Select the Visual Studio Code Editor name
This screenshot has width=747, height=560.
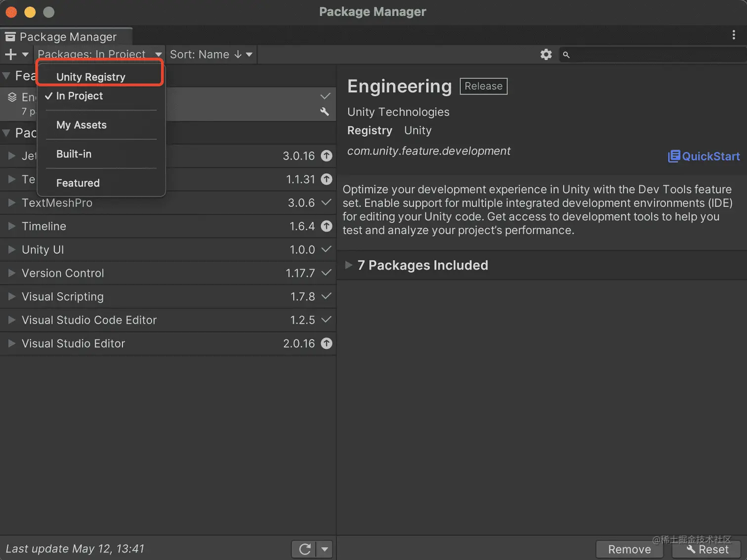point(89,320)
